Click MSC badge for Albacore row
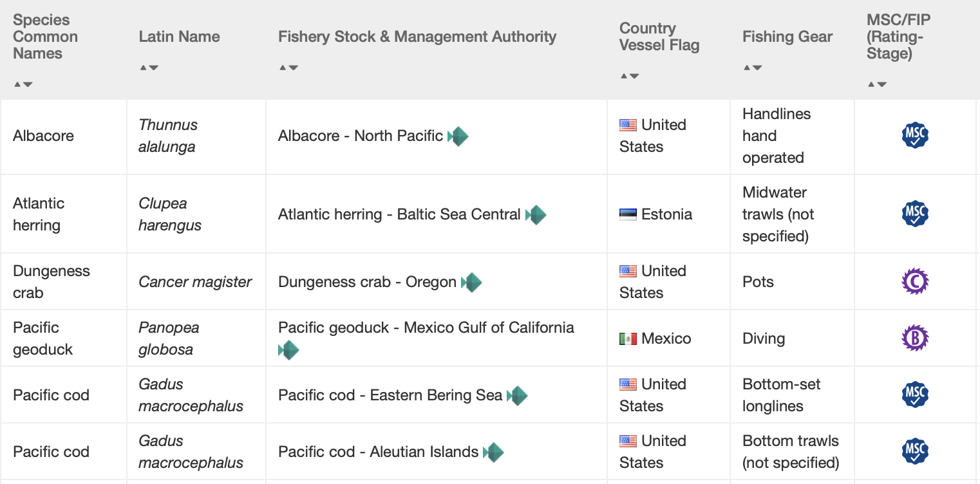The width and height of the screenshot is (980, 484). 915,135
